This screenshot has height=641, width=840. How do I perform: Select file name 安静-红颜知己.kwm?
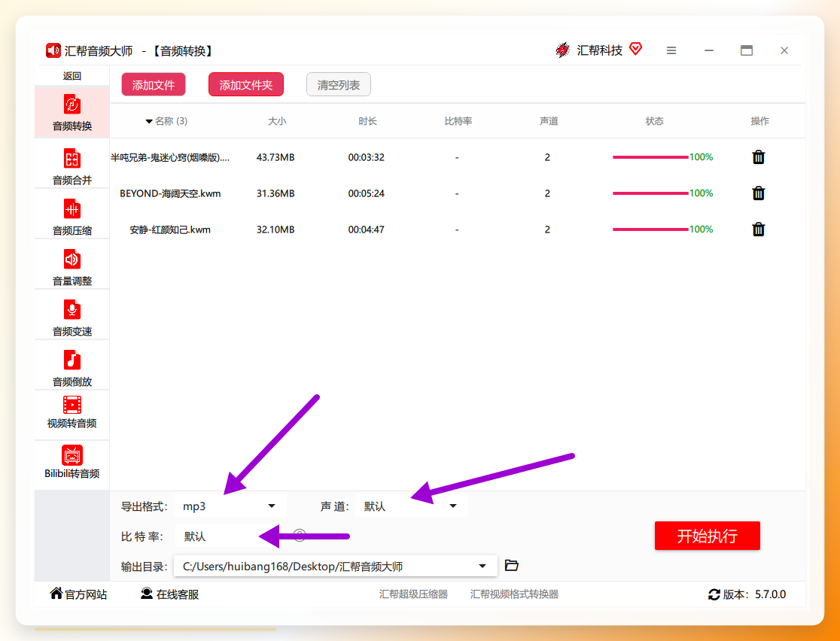click(170, 229)
